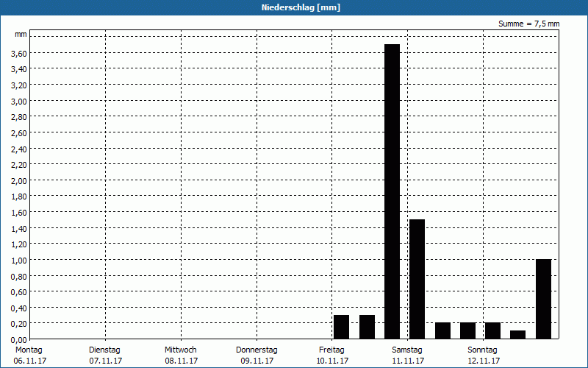Select the 0,60 y-axis label
This screenshot has height=368, width=588.
pos(19,292)
